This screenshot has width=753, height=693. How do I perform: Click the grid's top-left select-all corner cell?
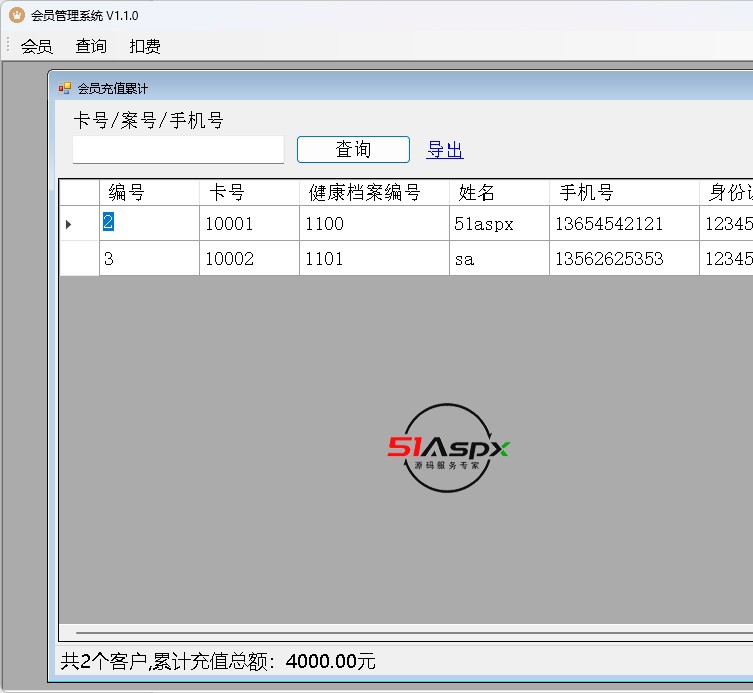(x=79, y=193)
